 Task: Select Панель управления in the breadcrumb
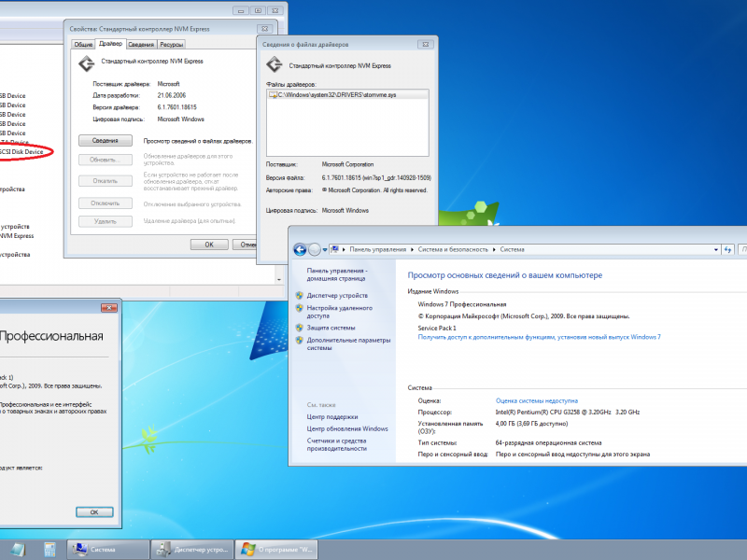(378, 249)
